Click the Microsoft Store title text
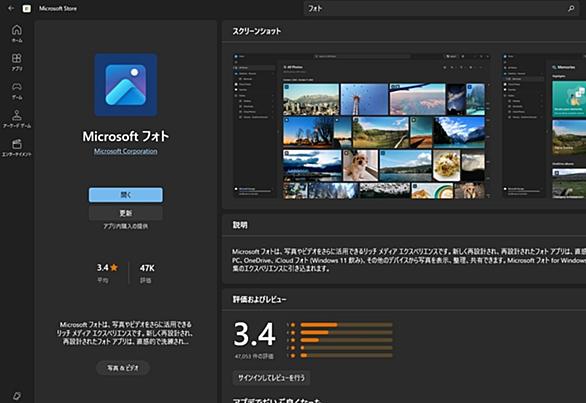586x403 pixels. pyautogui.click(x=58, y=8)
